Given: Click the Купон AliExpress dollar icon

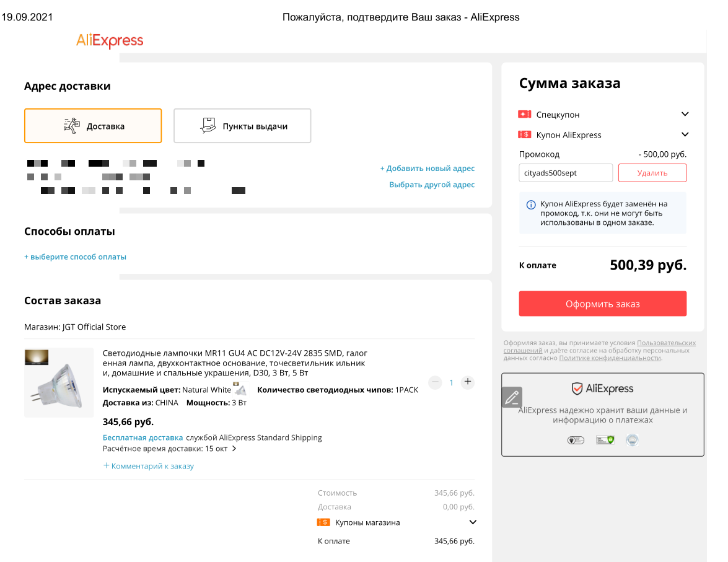Looking at the screenshot, I should point(525,134).
